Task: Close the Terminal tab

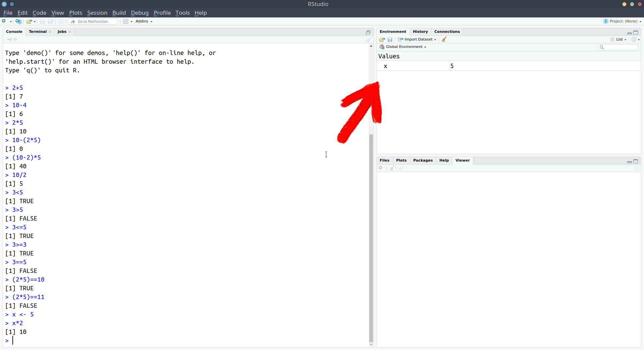Action: [50, 32]
